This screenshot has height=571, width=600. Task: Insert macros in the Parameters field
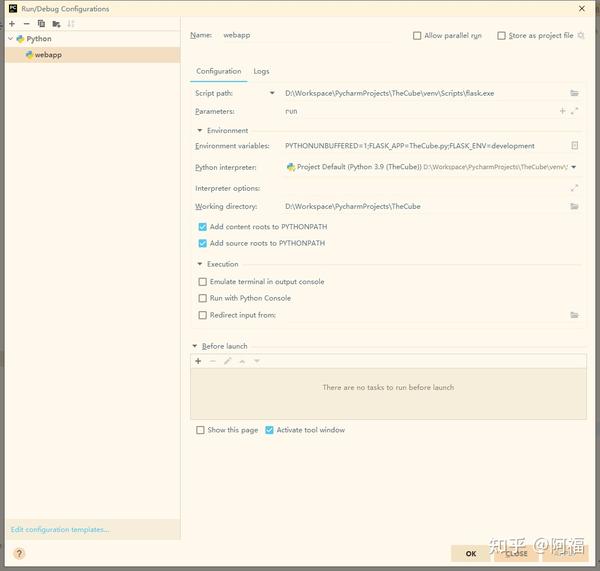(562, 111)
